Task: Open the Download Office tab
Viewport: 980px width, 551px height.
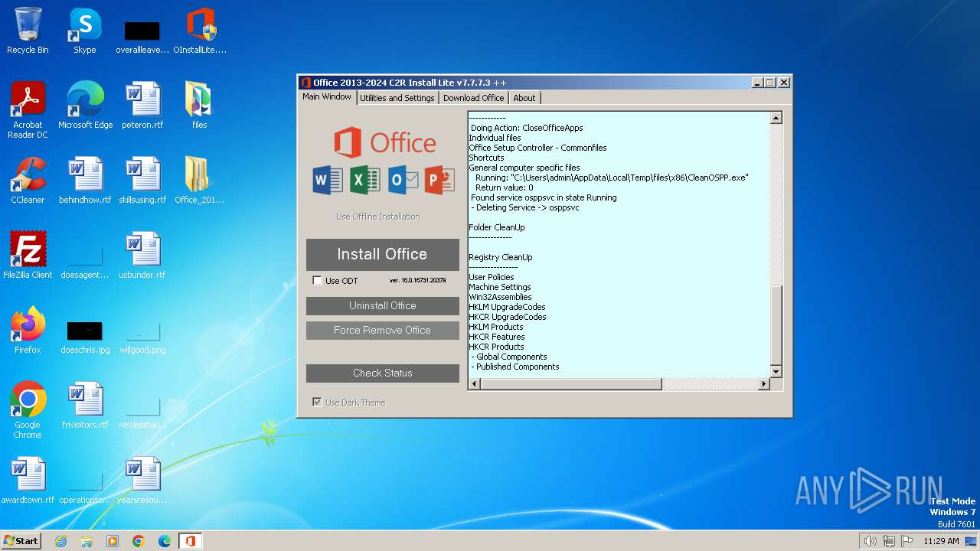Action: click(473, 98)
